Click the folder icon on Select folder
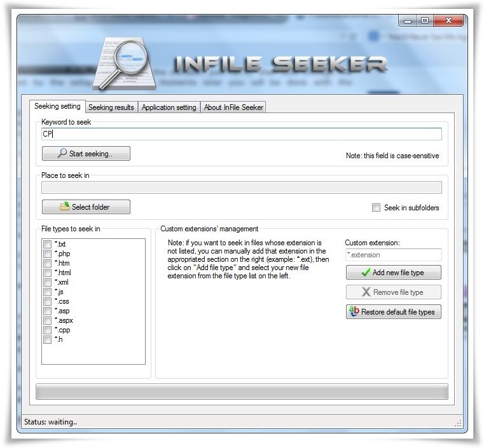484x448 pixels. 65,207
